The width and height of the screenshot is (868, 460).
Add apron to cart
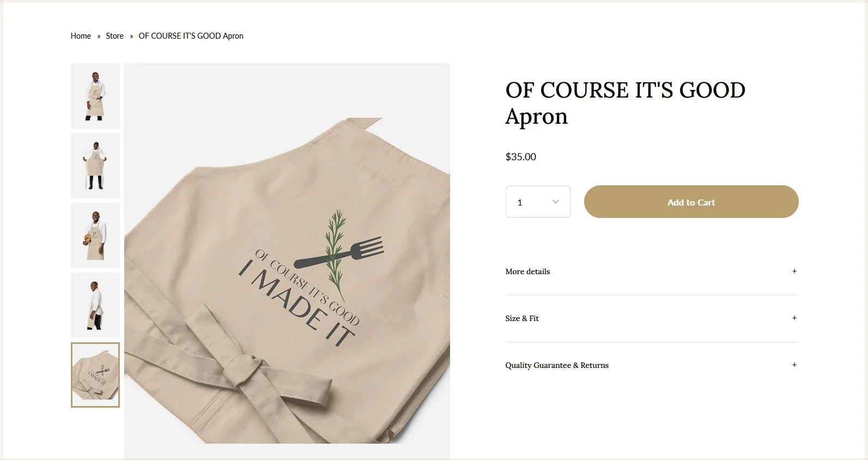pyautogui.click(x=691, y=202)
